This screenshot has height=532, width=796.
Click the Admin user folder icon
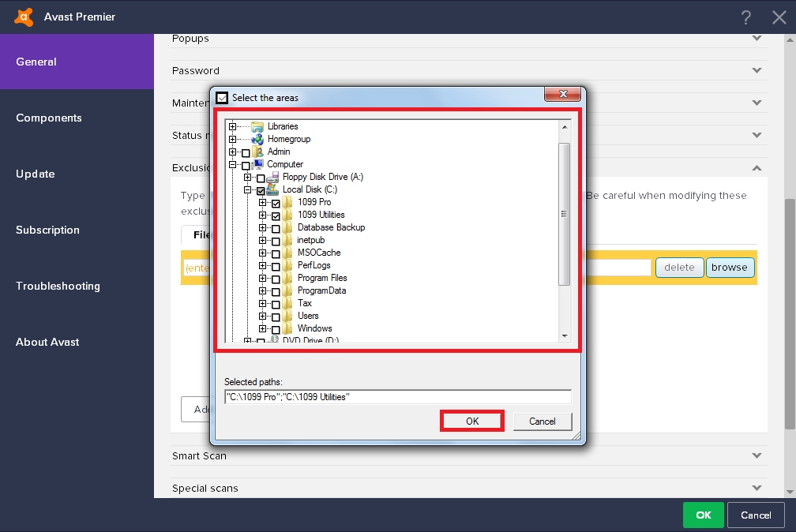pyautogui.click(x=258, y=152)
